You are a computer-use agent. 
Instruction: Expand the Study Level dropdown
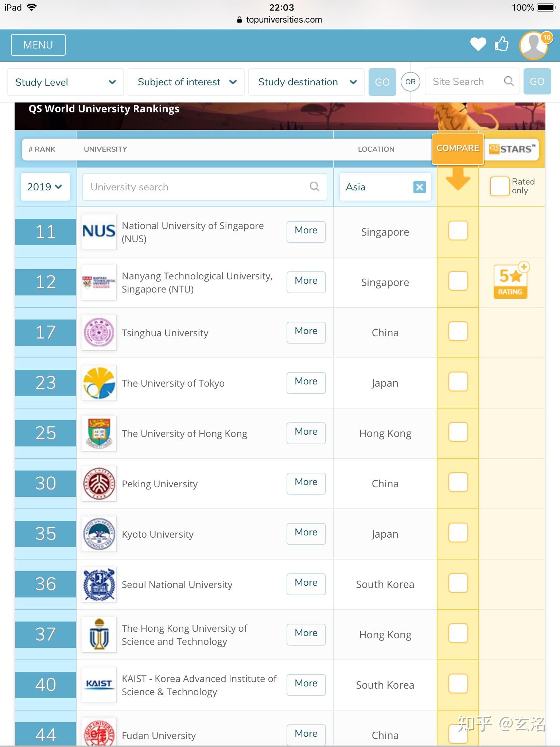coord(66,82)
